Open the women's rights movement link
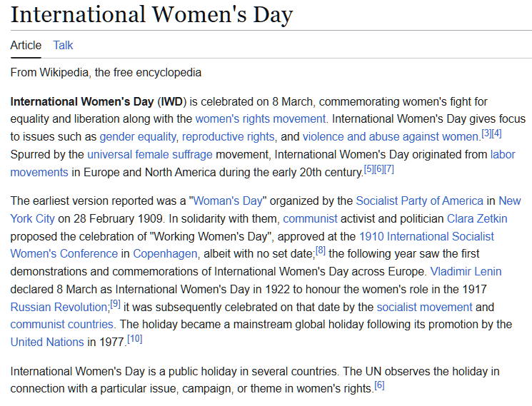This screenshot has width=532, height=406. coord(261,118)
